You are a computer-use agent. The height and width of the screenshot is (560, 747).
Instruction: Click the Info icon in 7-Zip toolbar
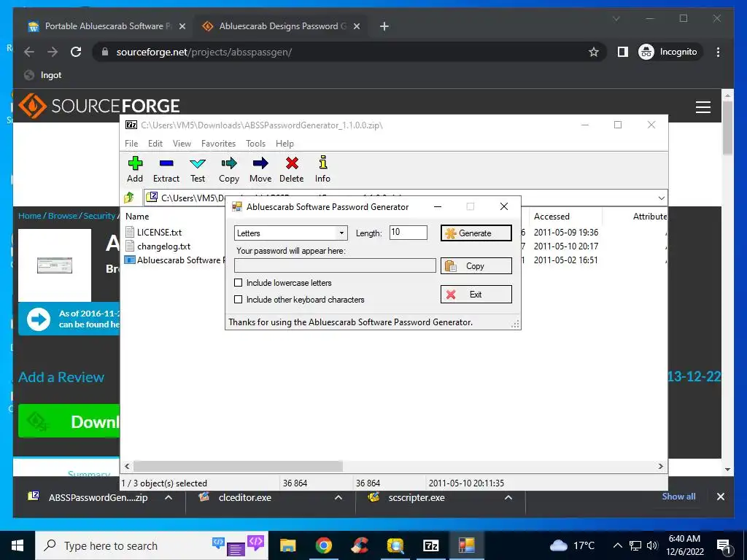point(323,163)
